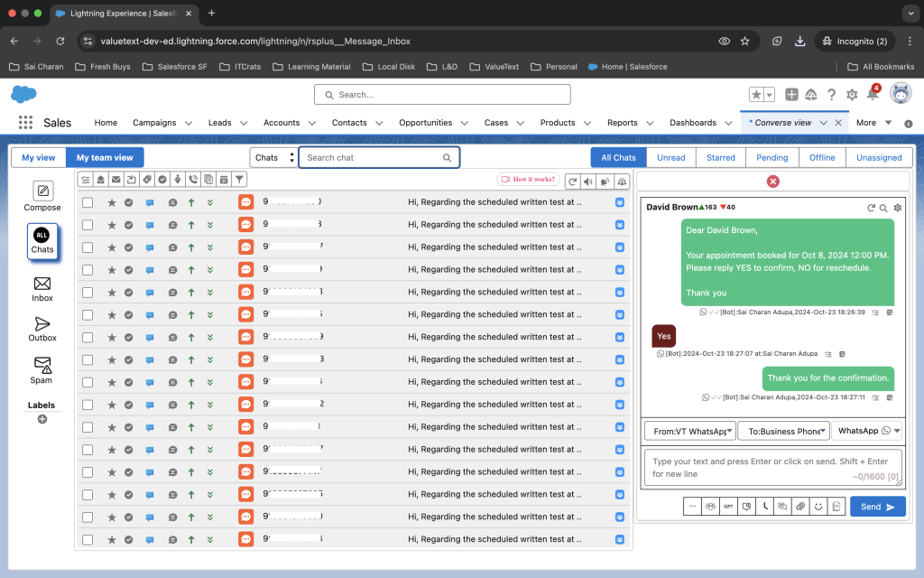The height and width of the screenshot is (578, 924).
Task: Check the checkbox of the last chat row
Action: pyautogui.click(x=88, y=540)
